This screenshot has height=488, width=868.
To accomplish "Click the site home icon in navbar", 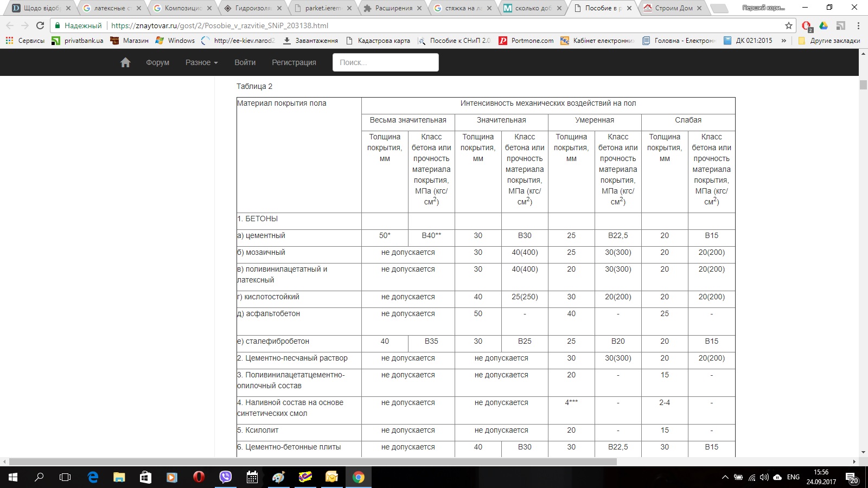I will pyautogui.click(x=125, y=62).
